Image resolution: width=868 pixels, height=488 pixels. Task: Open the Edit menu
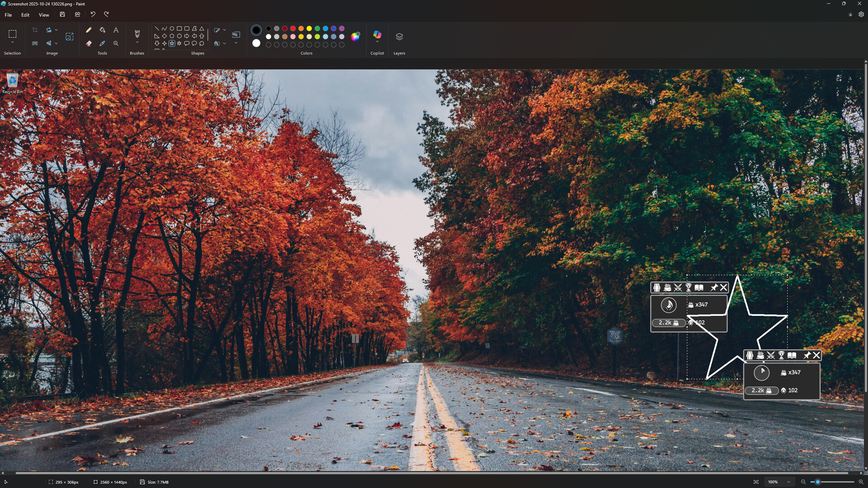[25, 14]
